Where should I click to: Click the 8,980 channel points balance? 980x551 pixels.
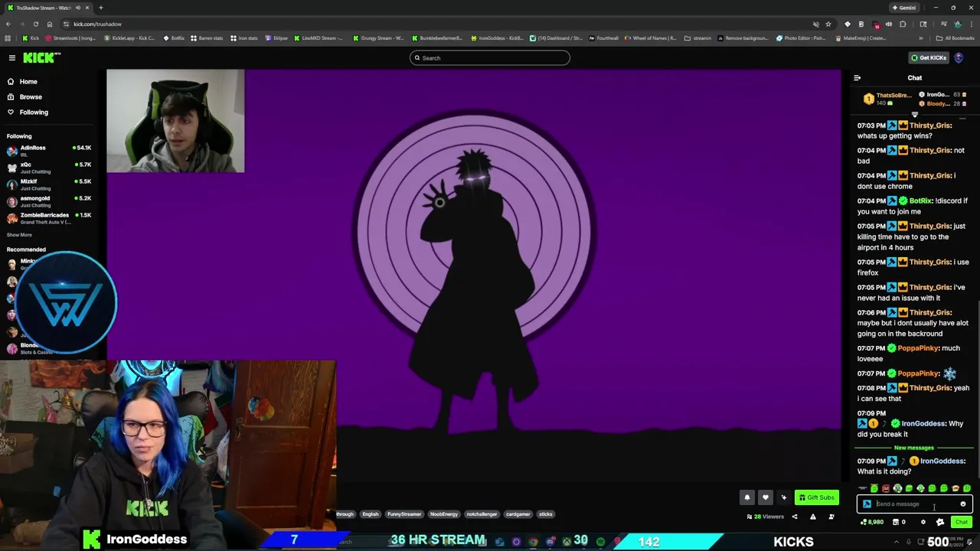point(872,522)
